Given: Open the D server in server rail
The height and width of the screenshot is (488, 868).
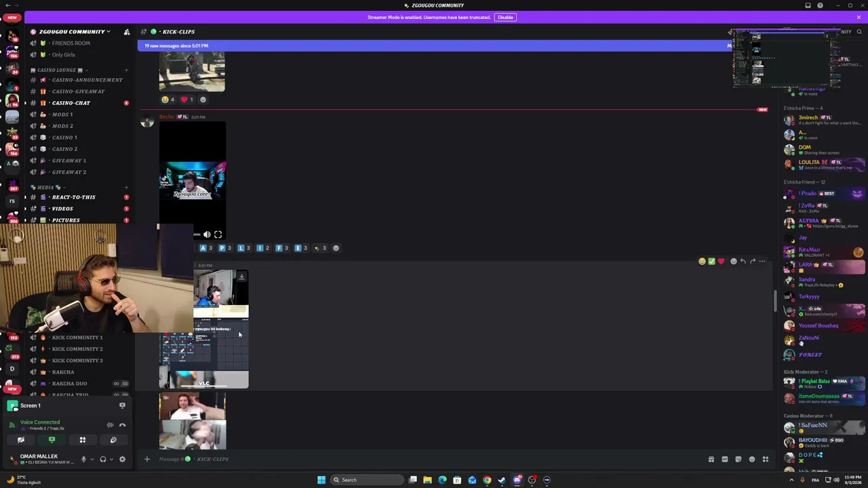Looking at the screenshot, I should point(12,369).
